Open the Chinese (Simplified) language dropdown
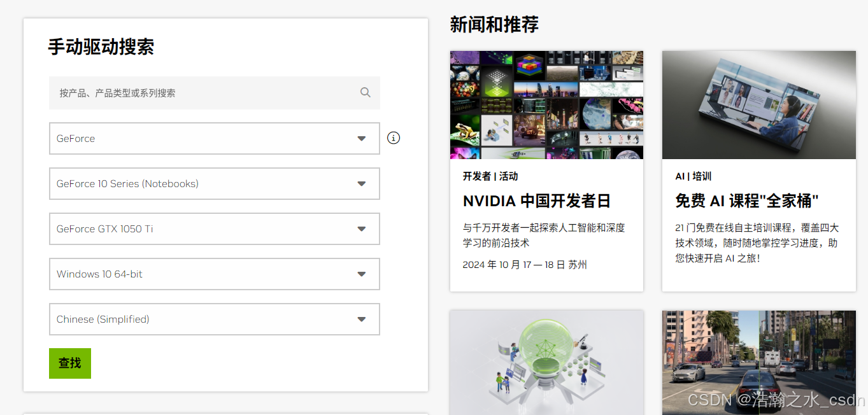868x415 pixels. point(215,319)
